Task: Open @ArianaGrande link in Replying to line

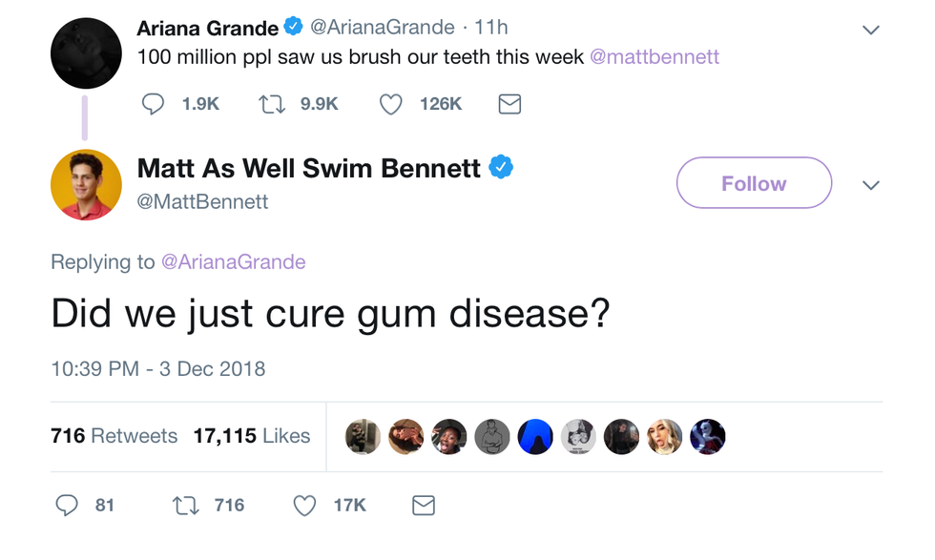Action: (234, 262)
